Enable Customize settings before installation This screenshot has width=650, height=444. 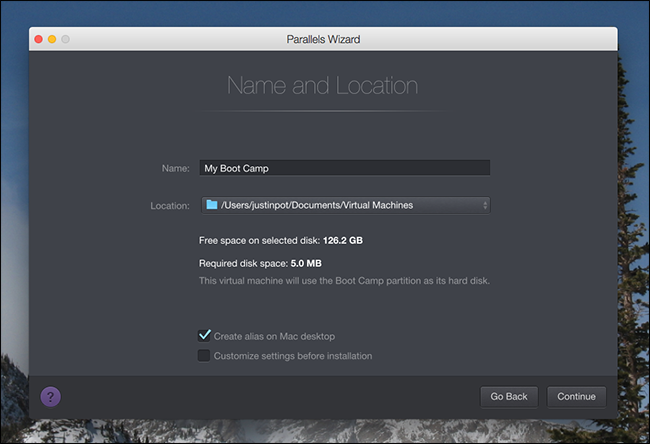(204, 356)
